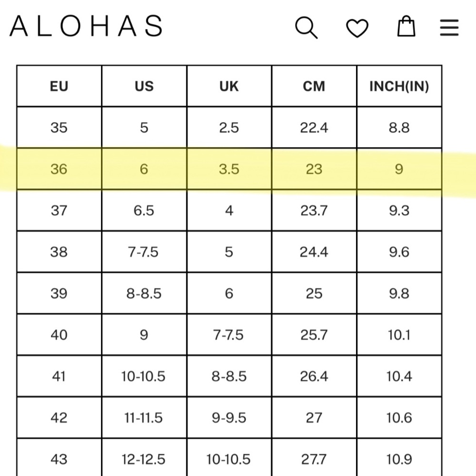Click the ALOHAS logo
Screen dimensions: 476x476
coord(87,26)
